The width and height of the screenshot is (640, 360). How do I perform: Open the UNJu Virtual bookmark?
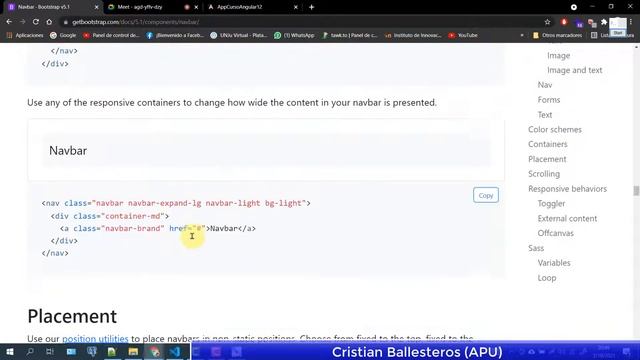tap(238, 36)
